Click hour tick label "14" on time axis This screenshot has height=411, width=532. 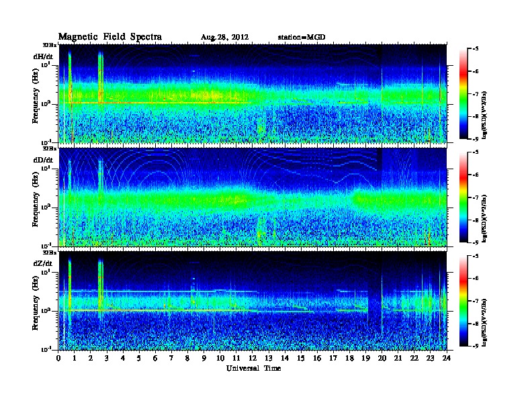(285, 358)
